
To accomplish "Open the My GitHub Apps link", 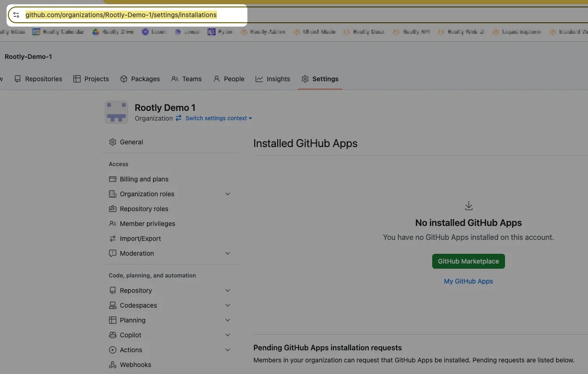I will 468,281.
